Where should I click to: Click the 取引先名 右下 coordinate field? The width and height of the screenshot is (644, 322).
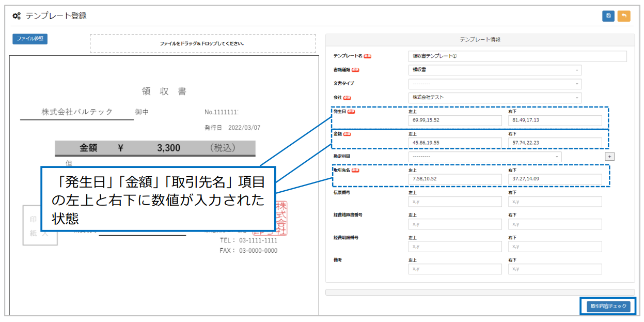555,179
